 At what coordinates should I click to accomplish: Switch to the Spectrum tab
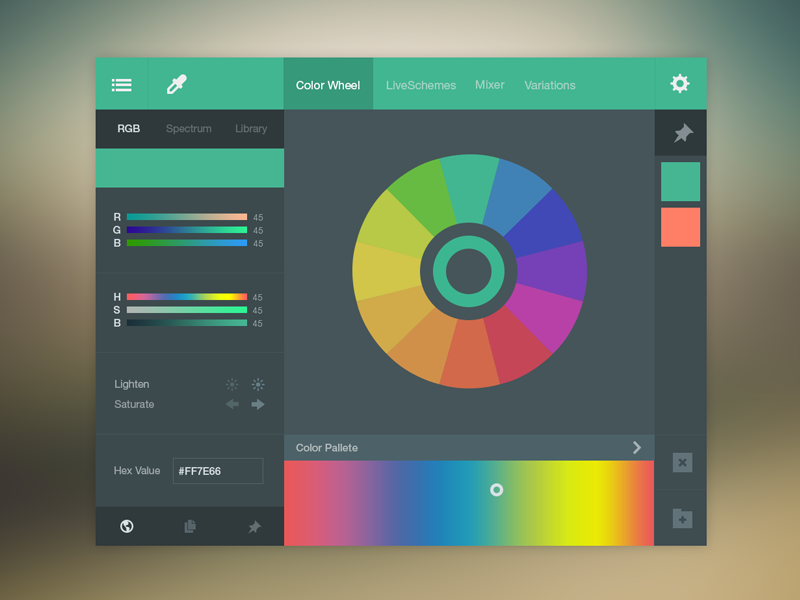click(x=189, y=129)
